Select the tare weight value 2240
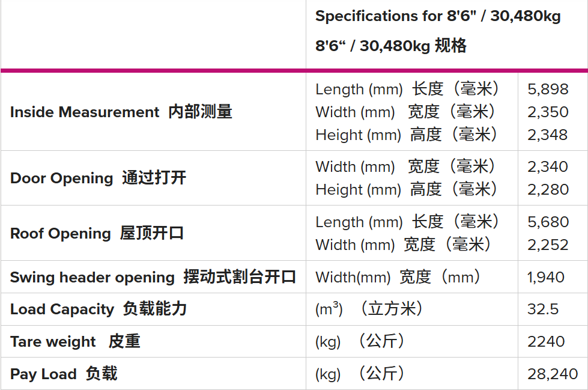 tap(546, 342)
